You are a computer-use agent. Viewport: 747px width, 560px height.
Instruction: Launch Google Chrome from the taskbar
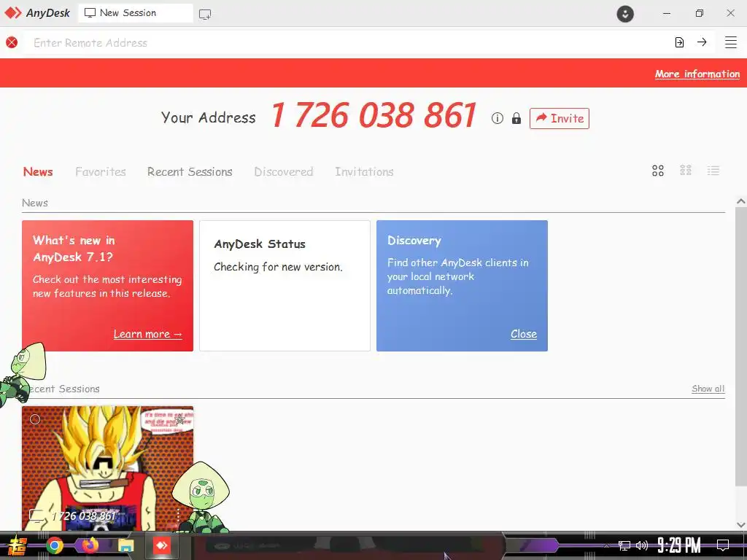55,545
